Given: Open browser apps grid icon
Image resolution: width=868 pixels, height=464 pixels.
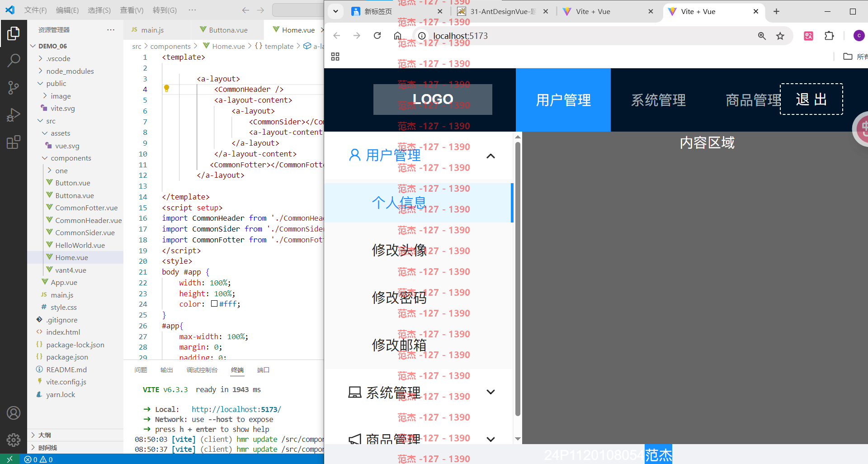Looking at the screenshot, I should 335,57.
